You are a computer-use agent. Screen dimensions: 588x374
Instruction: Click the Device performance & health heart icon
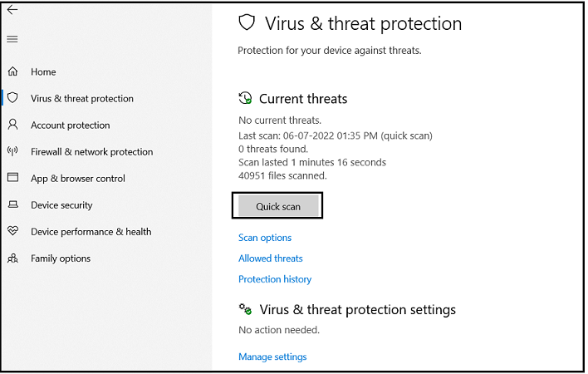pyautogui.click(x=12, y=231)
